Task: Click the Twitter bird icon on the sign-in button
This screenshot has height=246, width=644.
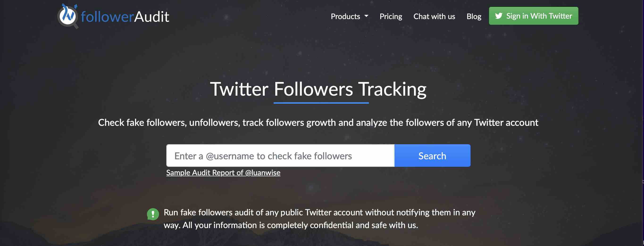Action: tap(498, 16)
